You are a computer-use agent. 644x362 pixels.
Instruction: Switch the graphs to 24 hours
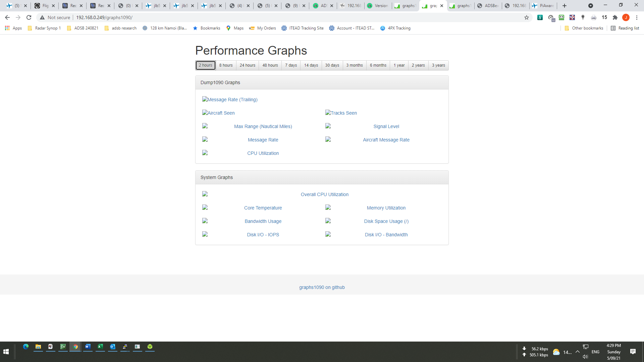tap(247, 65)
